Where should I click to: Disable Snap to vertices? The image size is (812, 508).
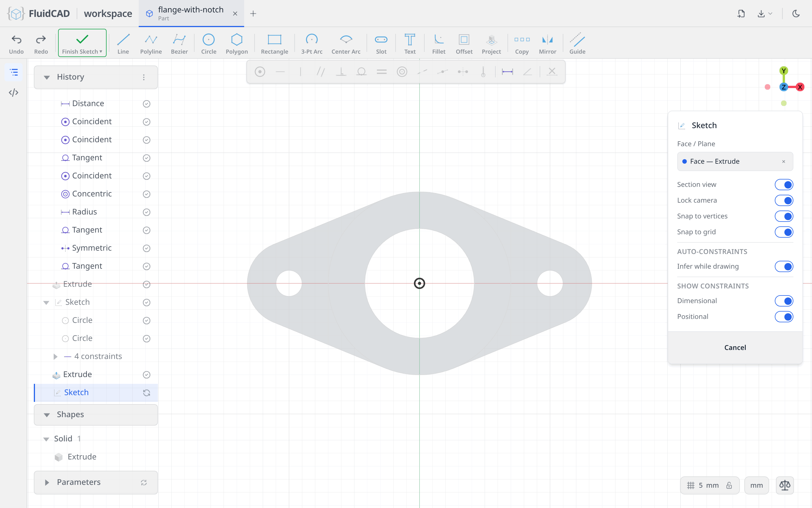coord(784,216)
